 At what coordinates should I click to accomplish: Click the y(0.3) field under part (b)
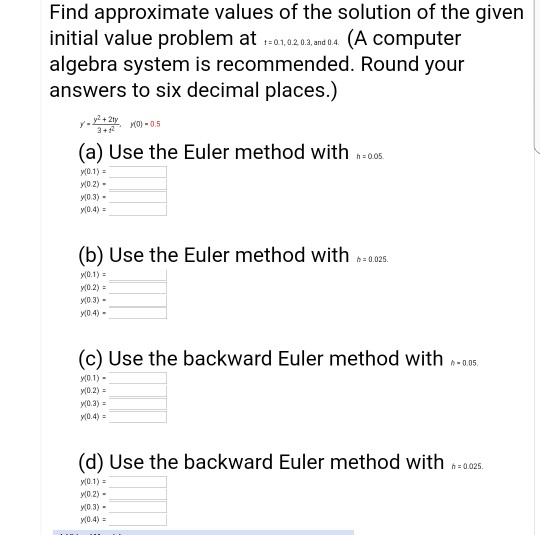138,300
